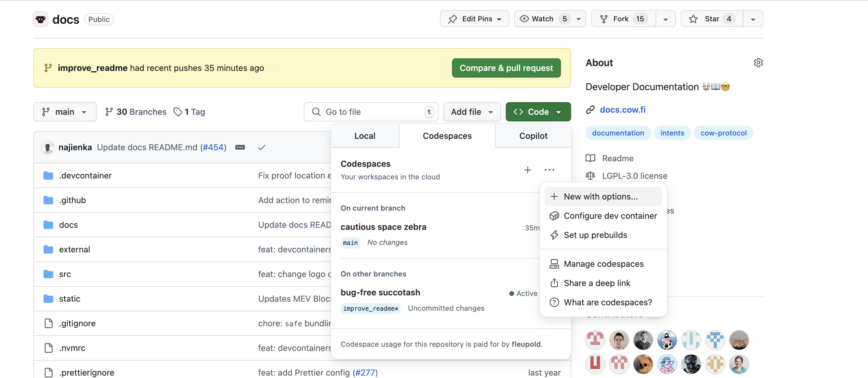Viewport: 868px width, 378px height.
Task: Open the repository owner avatar next to docs
Action: (x=41, y=19)
